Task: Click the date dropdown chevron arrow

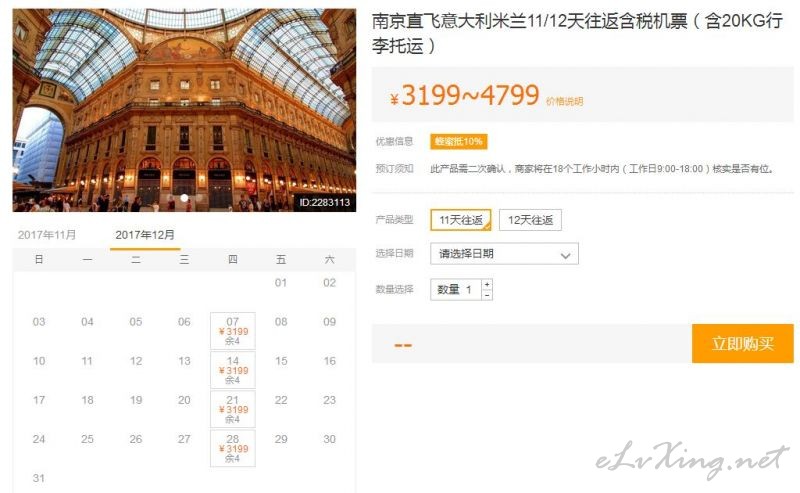Action: pyautogui.click(x=566, y=255)
